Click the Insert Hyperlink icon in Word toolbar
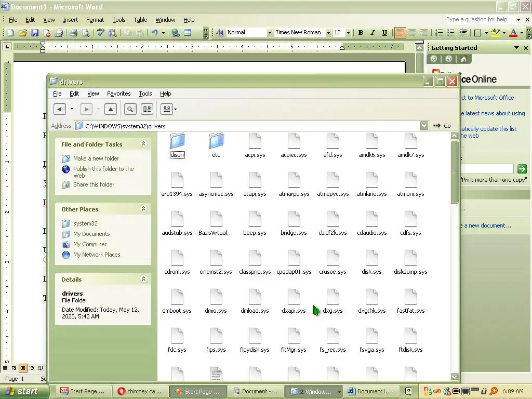 (176, 33)
